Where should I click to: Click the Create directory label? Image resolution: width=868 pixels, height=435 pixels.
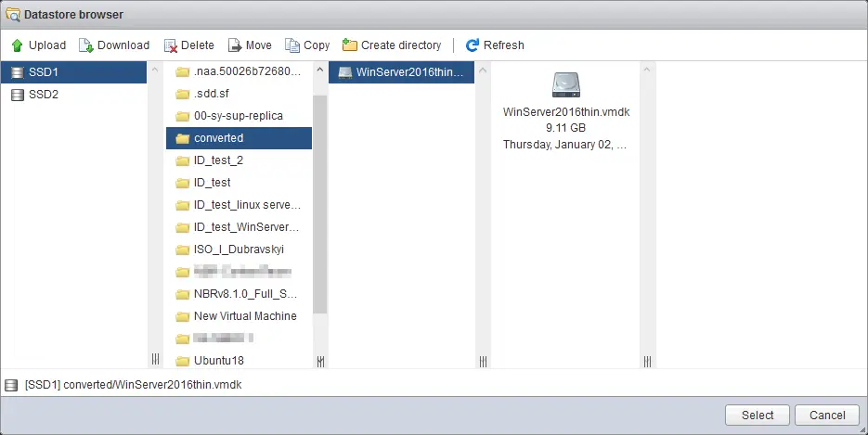(x=401, y=45)
